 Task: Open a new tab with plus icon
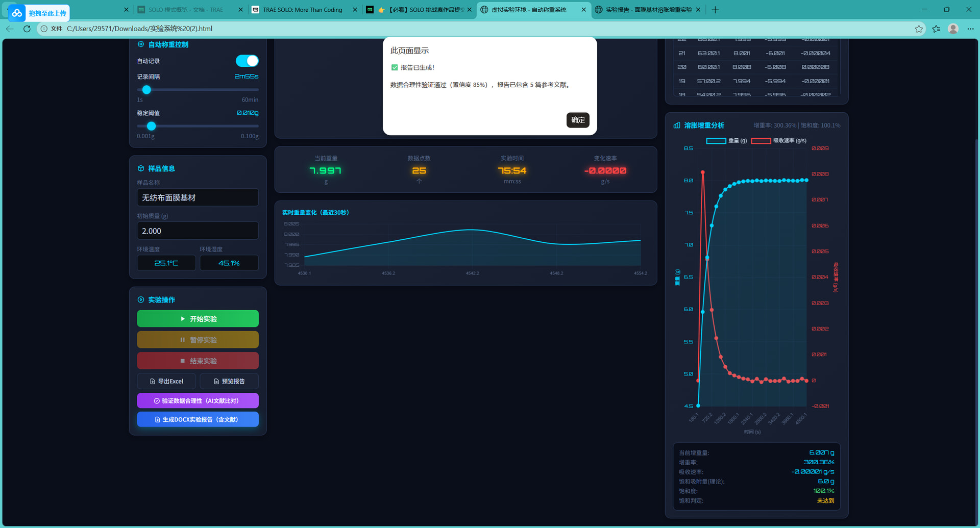(715, 10)
